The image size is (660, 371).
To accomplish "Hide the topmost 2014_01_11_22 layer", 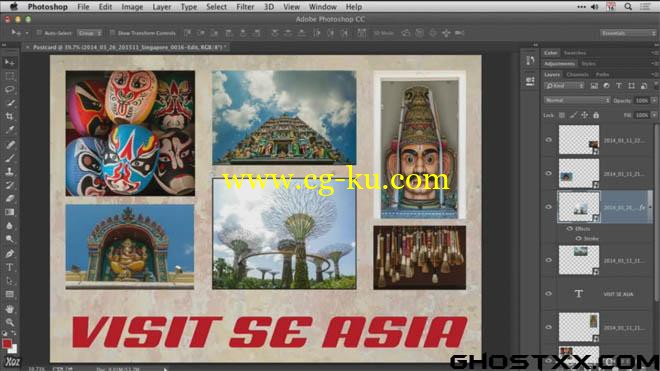I will tap(548, 140).
